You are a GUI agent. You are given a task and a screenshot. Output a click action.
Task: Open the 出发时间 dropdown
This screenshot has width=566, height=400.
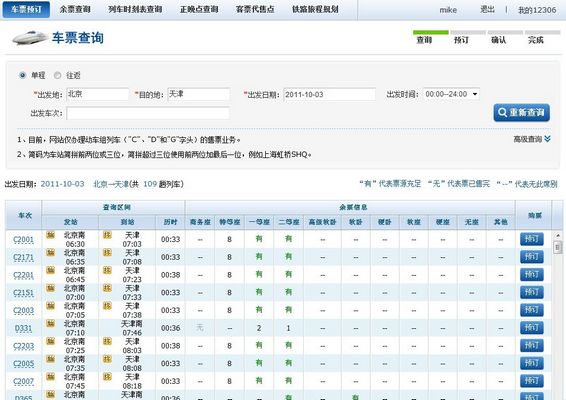452,94
